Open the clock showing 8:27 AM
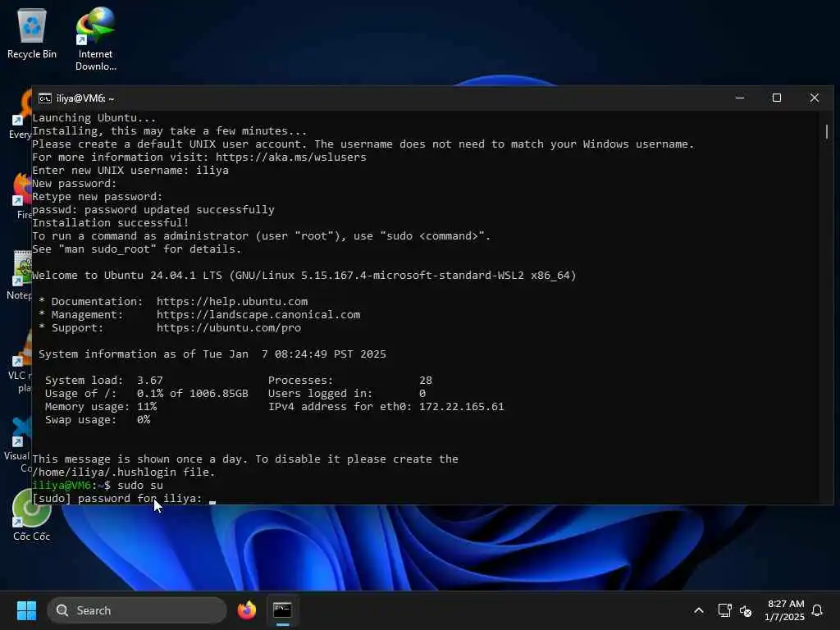The height and width of the screenshot is (630, 840). pos(784,610)
